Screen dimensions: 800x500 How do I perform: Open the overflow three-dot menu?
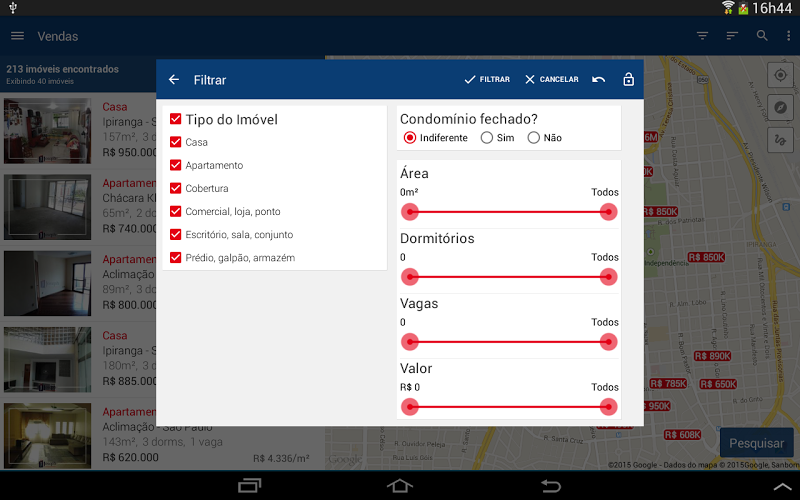tap(789, 36)
